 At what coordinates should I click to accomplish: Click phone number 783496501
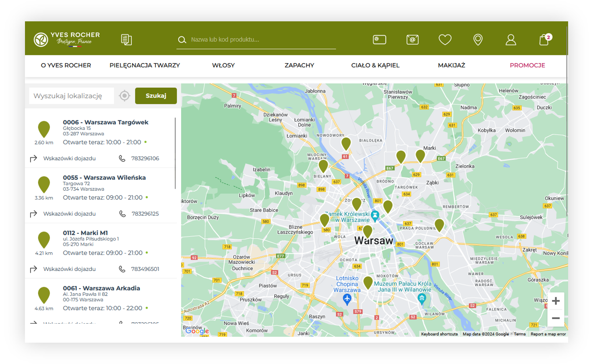point(145,269)
